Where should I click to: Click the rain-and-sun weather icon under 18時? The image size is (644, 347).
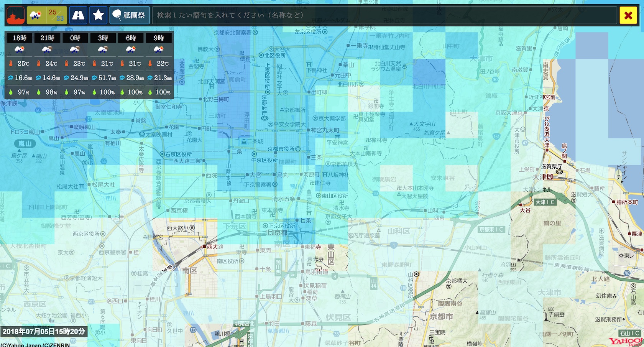tap(20, 49)
